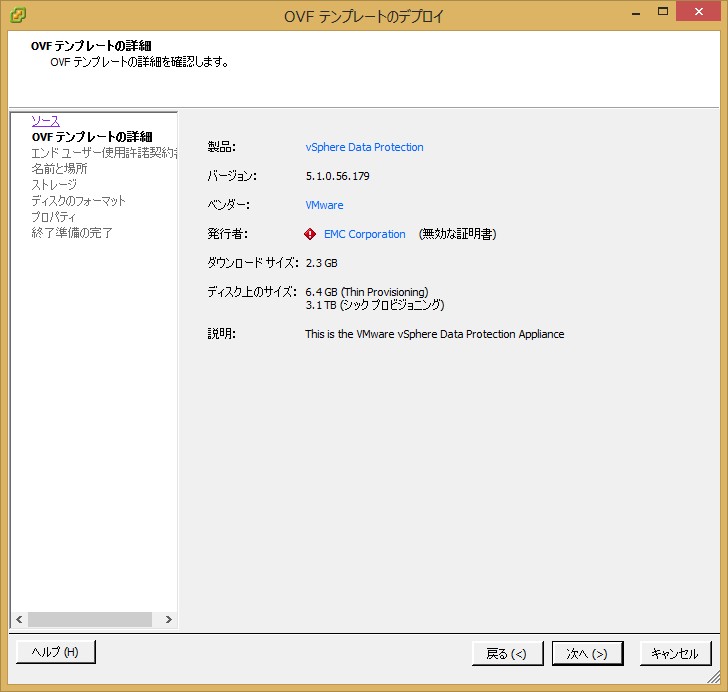Click the 説明: label
The width and height of the screenshot is (728, 692).
[x=221, y=334]
